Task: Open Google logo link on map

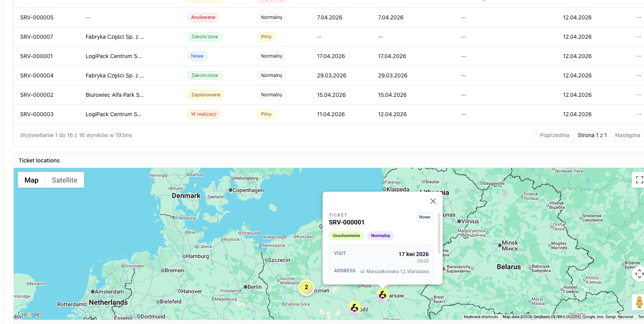Action: click(x=29, y=315)
